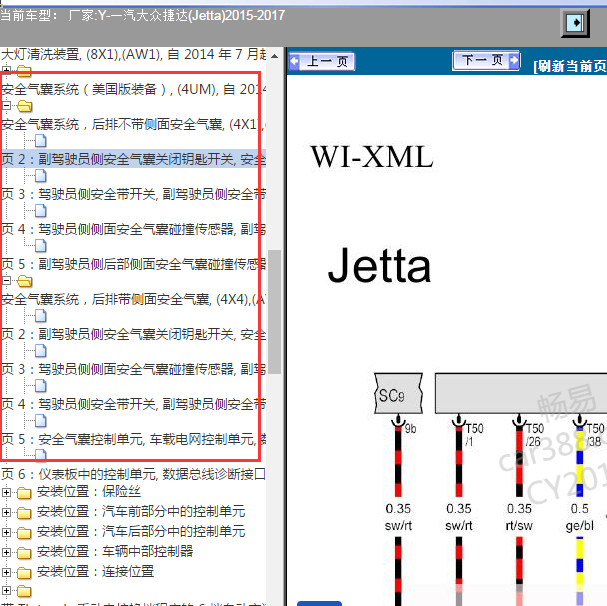Select 安全气囊系统,后排不带侧面安全气囊 (4X1) entry
607x606 pixels.
pos(133,124)
